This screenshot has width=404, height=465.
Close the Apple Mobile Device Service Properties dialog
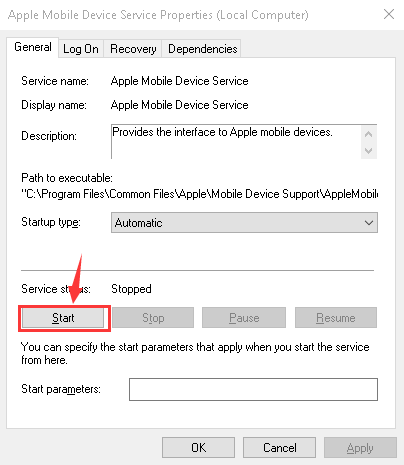(389, 14)
